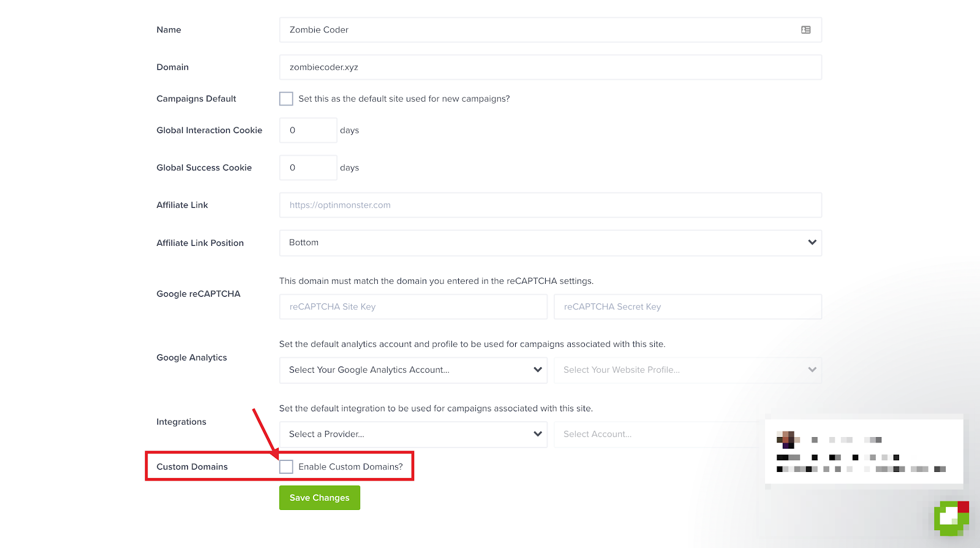Click the Integrations field label

(181, 422)
